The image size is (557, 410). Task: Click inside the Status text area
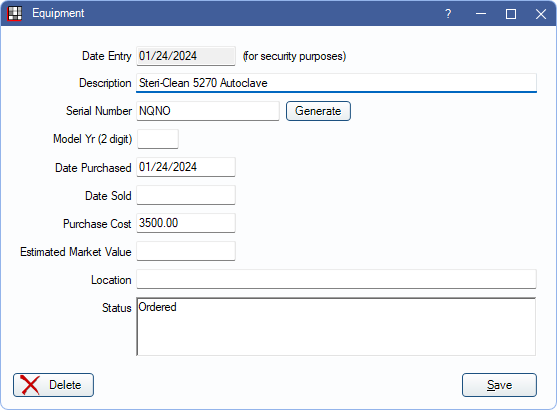coord(336,327)
